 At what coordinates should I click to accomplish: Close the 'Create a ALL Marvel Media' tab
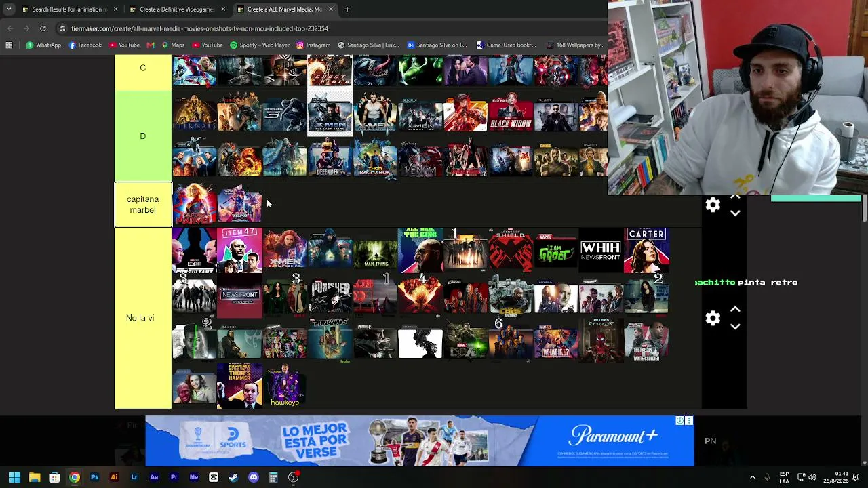click(x=331, y=9)
